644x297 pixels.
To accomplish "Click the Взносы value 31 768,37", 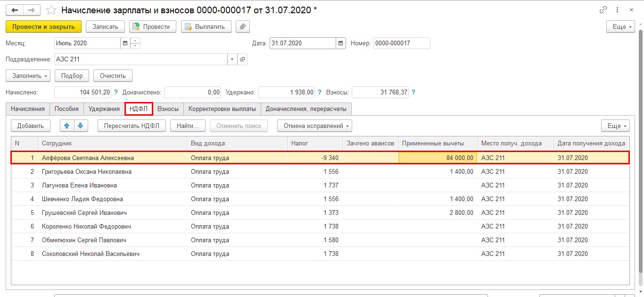I will click(380, 93).
